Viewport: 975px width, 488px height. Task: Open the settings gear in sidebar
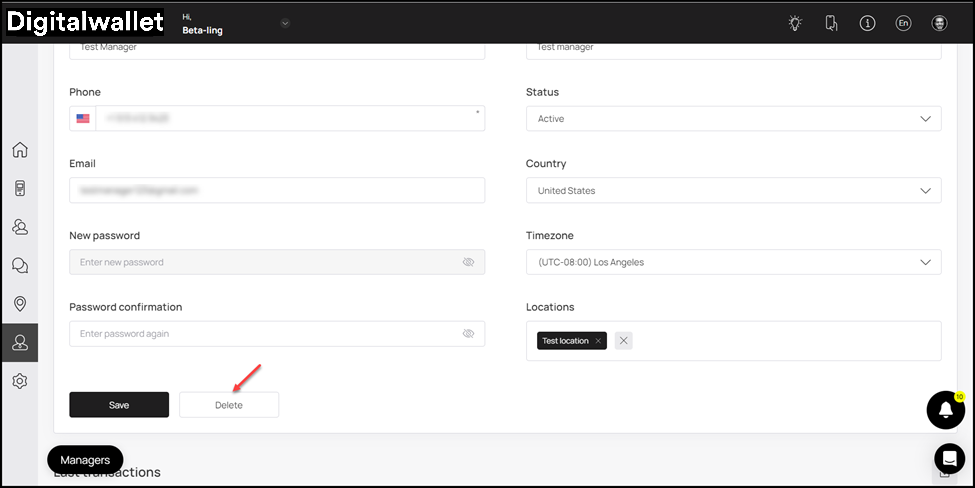[x=20, y=381]
